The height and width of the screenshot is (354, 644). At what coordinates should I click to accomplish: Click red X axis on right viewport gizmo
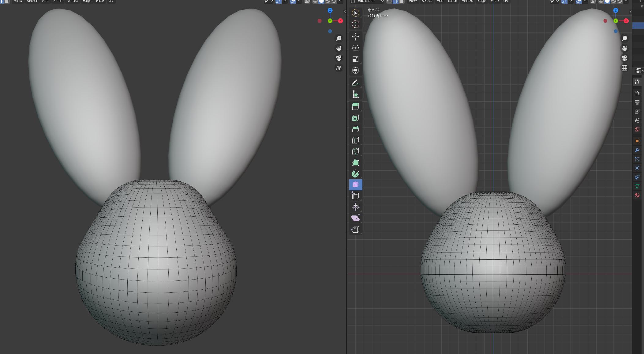626,21
